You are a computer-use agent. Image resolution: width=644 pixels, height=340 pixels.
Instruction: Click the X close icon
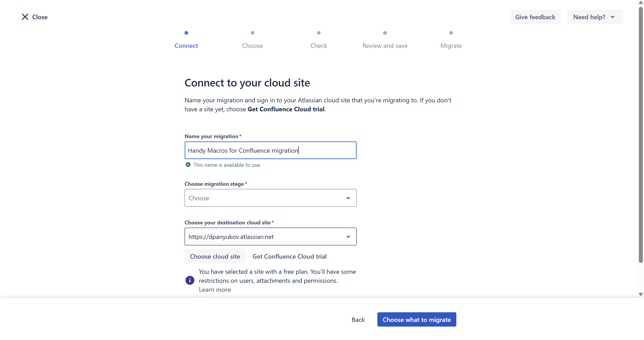coord(25,17)
